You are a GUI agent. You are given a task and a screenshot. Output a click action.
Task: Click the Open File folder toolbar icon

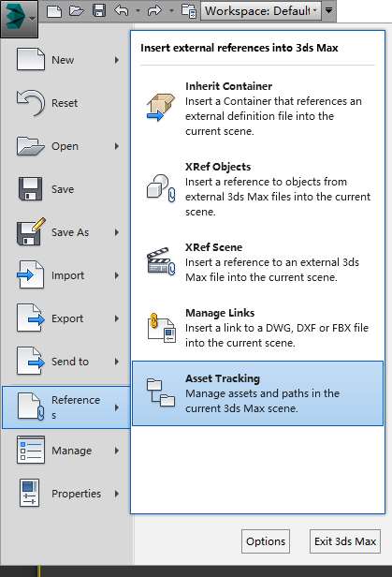click(x=76, y=10)
